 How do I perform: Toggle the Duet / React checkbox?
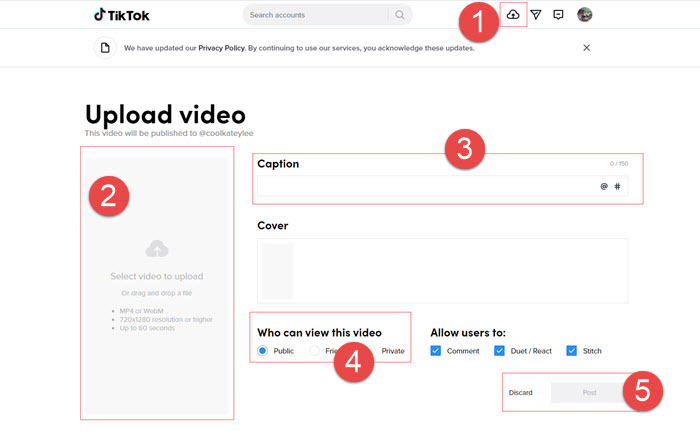click(x=499, y=351)
